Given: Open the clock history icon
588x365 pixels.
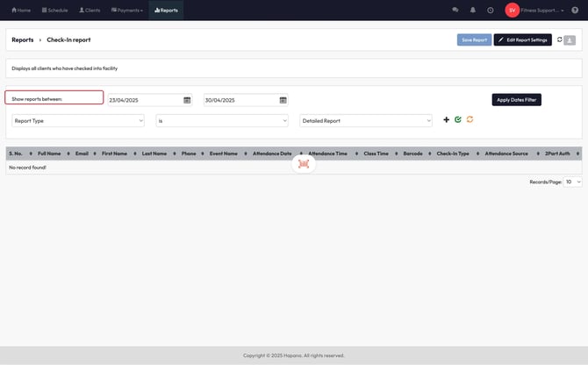Looking at the screenshot, I should point(490,11).
